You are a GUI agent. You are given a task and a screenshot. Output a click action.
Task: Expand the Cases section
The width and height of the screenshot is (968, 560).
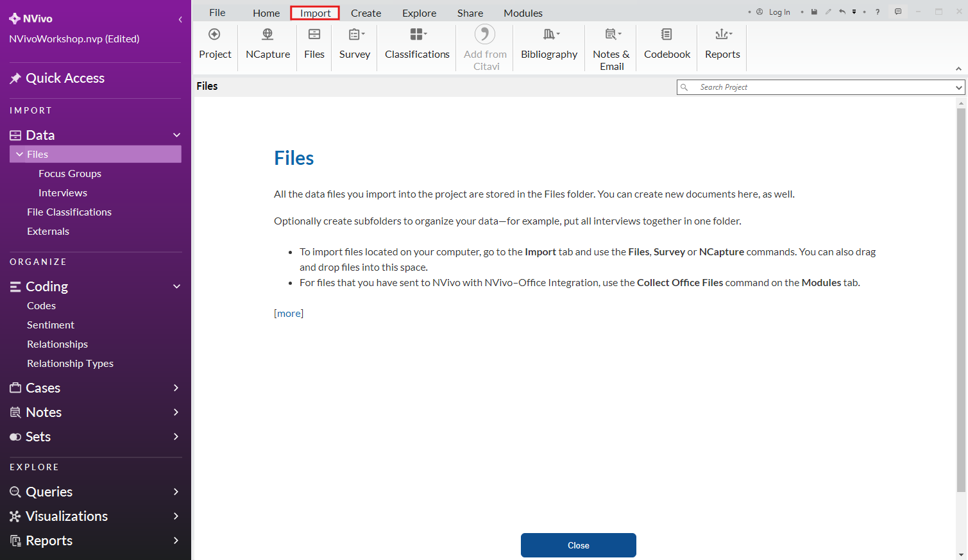[x=176, y=387]
